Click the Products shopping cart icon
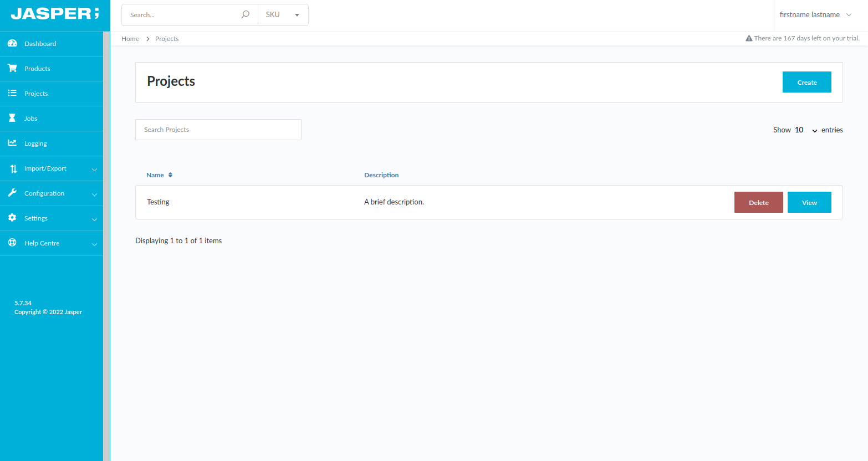The width and height of the screenshot is (868, 461). click(12, 68)
